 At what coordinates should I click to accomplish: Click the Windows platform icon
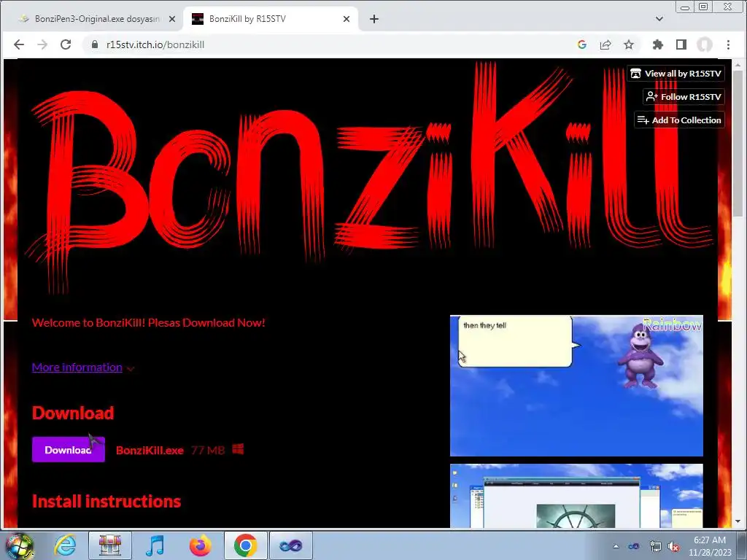(x=238, y=449)
